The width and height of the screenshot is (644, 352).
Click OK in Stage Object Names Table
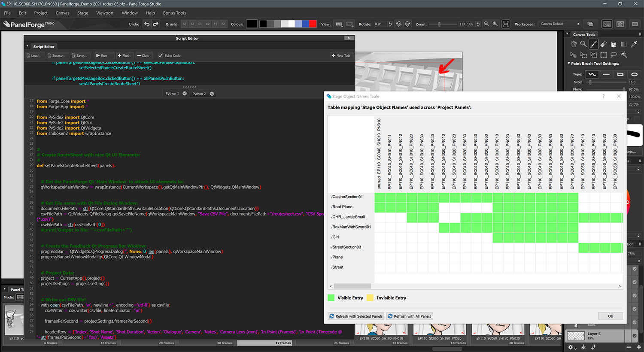(611, 316)
